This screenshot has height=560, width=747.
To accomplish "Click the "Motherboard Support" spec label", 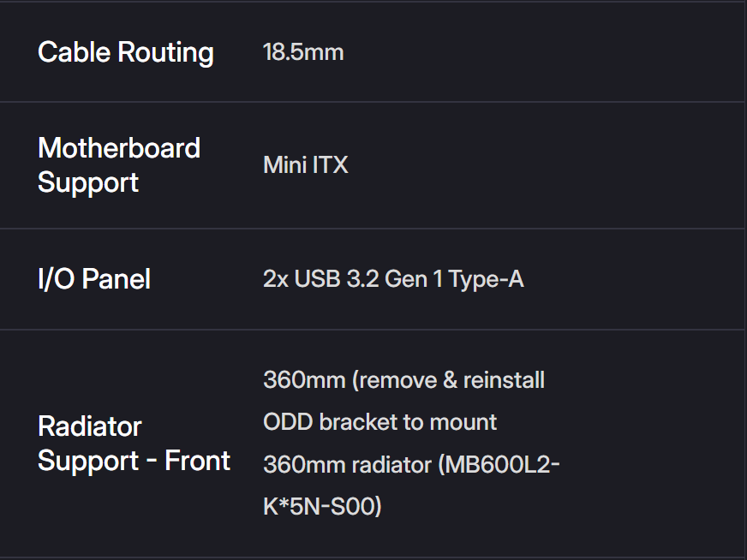I will click(x=119, y=164).
